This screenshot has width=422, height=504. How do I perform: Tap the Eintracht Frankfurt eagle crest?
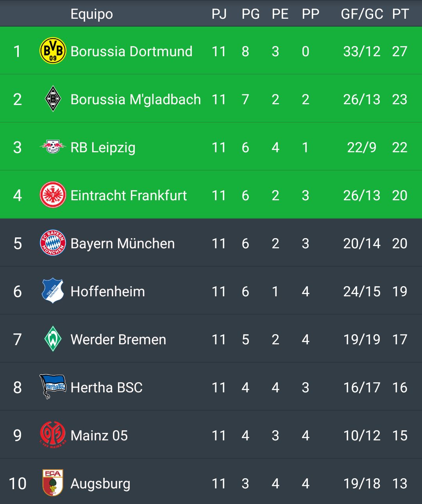53,195
